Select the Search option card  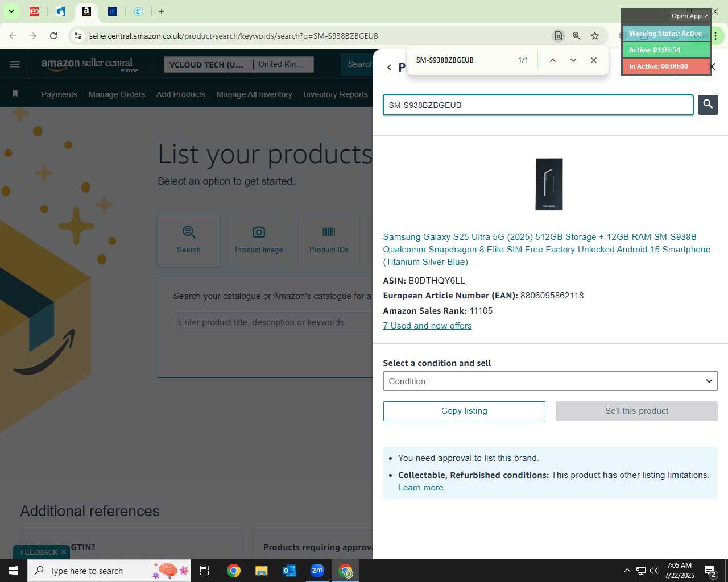tap(189, 240)
